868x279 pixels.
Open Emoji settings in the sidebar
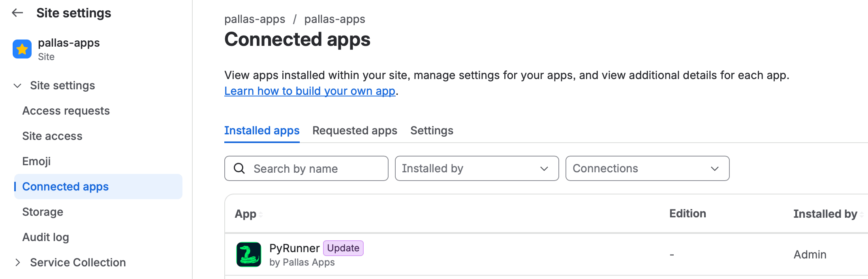(36, 161)
